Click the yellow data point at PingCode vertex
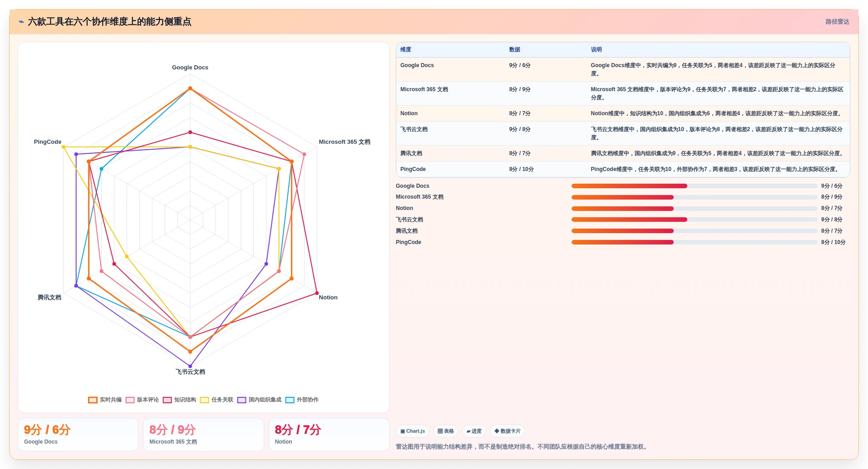Viewport: 868px width, 469px height. [64, 147]
